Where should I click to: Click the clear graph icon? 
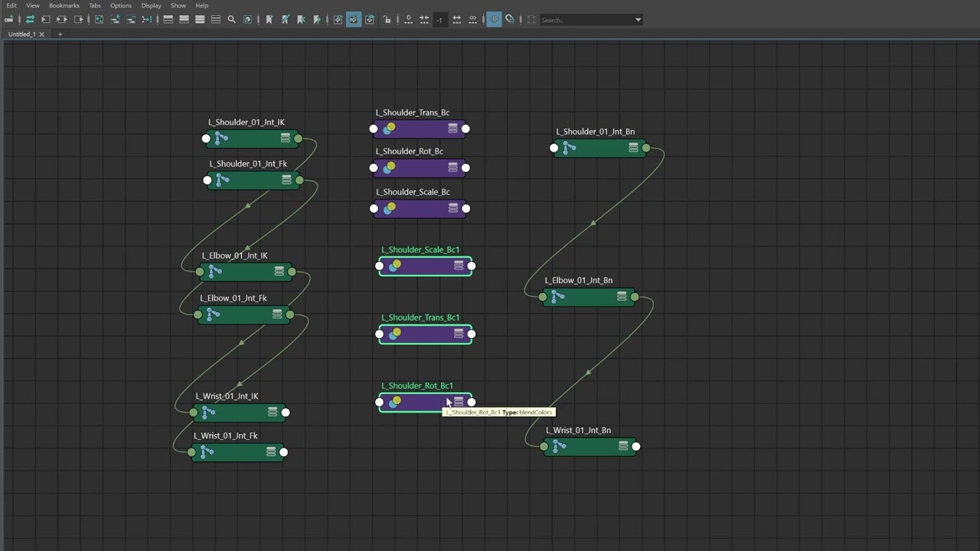pyautogui.click(x=99, y=19)
